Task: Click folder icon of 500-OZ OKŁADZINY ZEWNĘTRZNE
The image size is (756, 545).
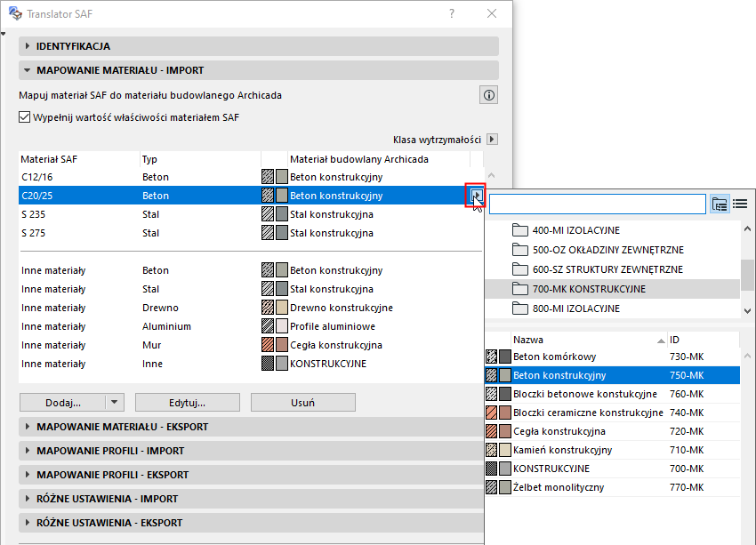Action: [x=519, y=250]
